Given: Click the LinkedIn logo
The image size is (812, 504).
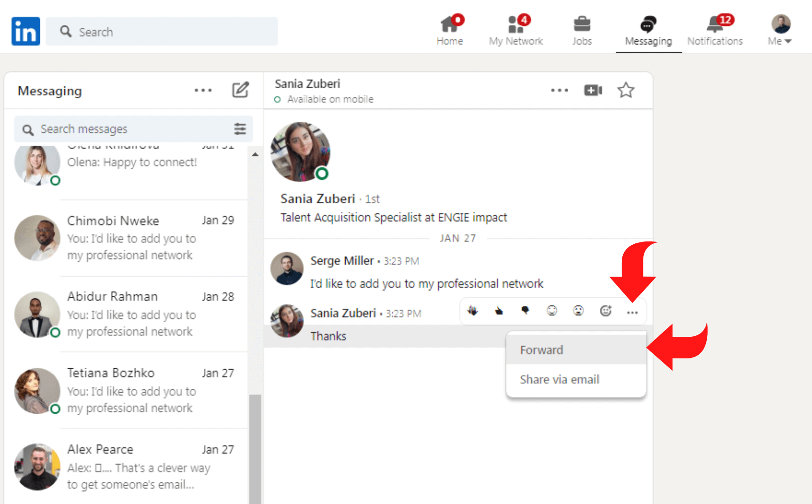Looking at the screenshot, I should pos(25,31).
